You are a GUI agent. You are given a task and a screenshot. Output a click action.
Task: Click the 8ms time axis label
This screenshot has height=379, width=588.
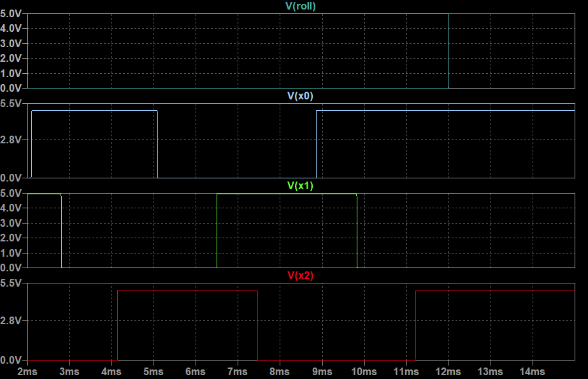tap(280, 371)
